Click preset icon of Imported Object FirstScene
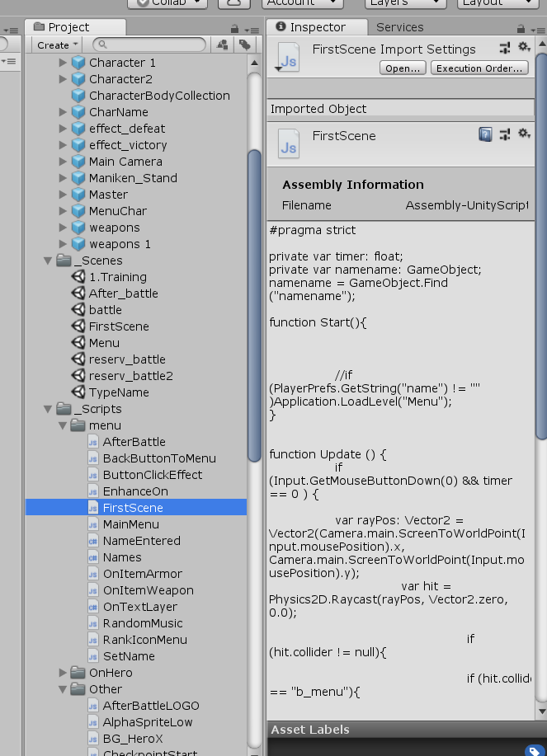The height and width of the screenshot is (756, 547). pyautogui.click(x=505, y=134)
